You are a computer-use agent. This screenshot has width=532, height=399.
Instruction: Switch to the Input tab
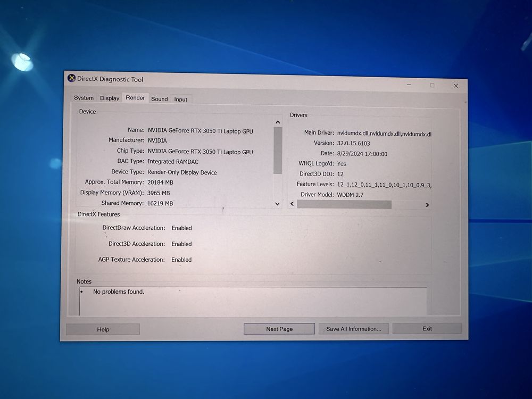(x=181, y=99)
